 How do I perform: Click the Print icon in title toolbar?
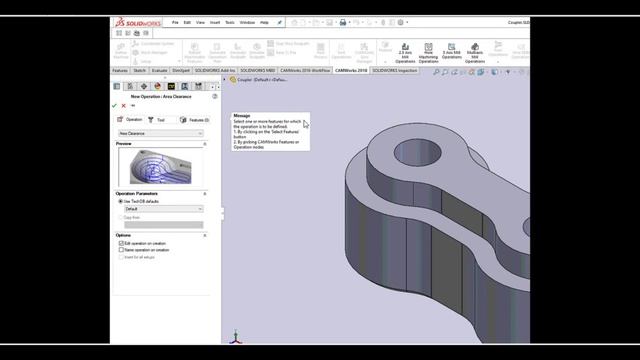click(343, 22)
